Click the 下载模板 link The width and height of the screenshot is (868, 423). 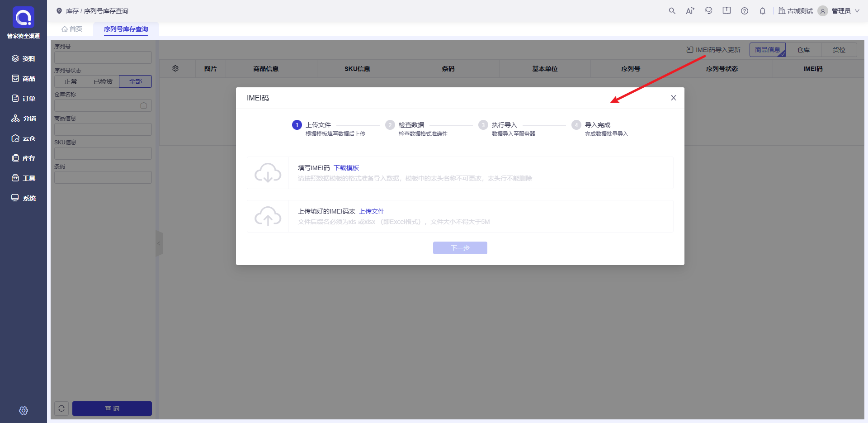(346, 168)
